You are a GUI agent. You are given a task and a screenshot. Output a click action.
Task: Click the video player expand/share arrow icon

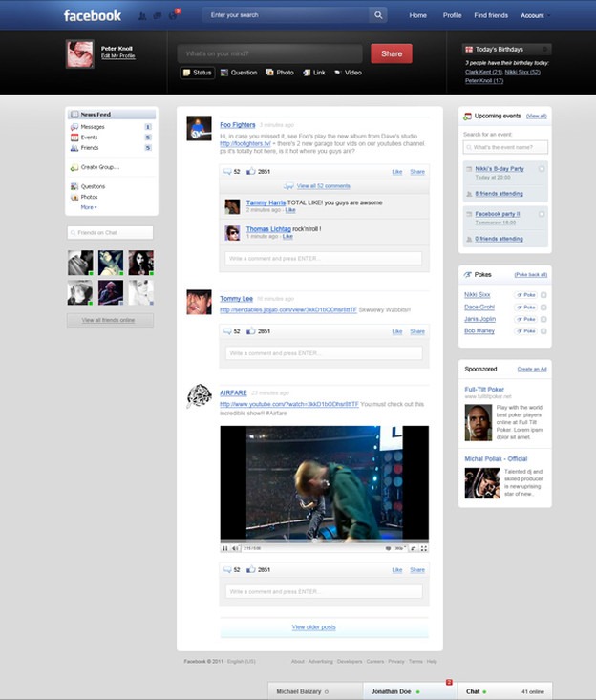click(414, 548)
